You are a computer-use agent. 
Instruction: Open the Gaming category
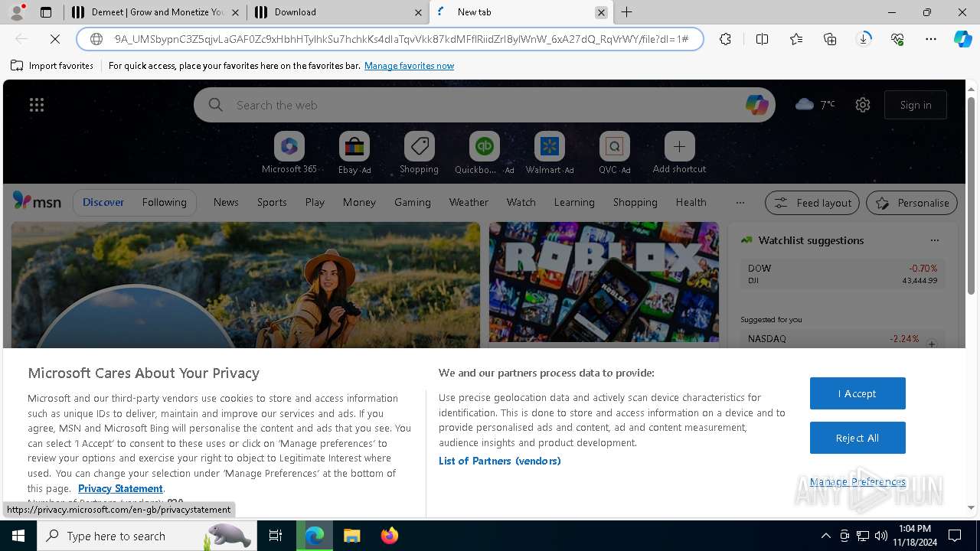coord(413,202)
